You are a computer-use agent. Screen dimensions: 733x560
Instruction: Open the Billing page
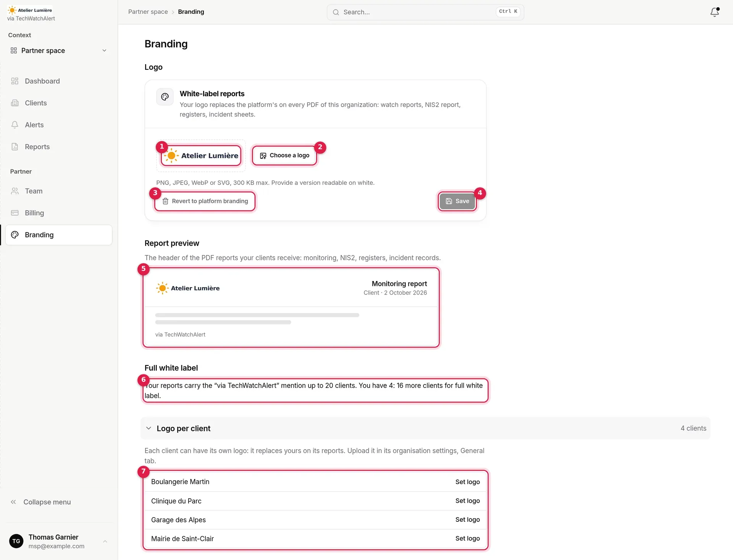coord(59,213)
